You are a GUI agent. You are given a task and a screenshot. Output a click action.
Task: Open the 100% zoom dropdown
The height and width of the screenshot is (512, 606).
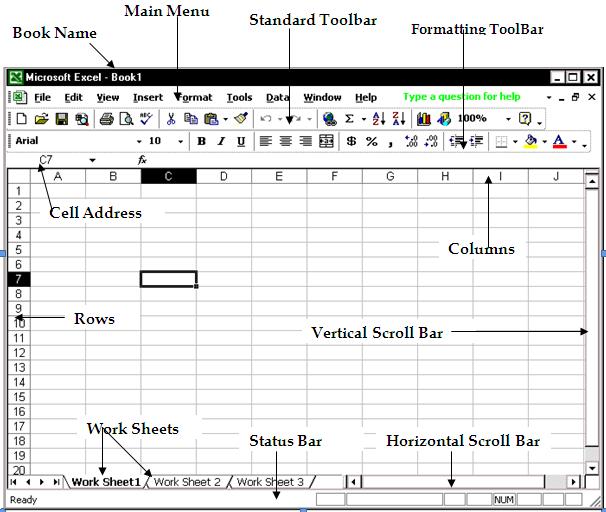[509, 119]
